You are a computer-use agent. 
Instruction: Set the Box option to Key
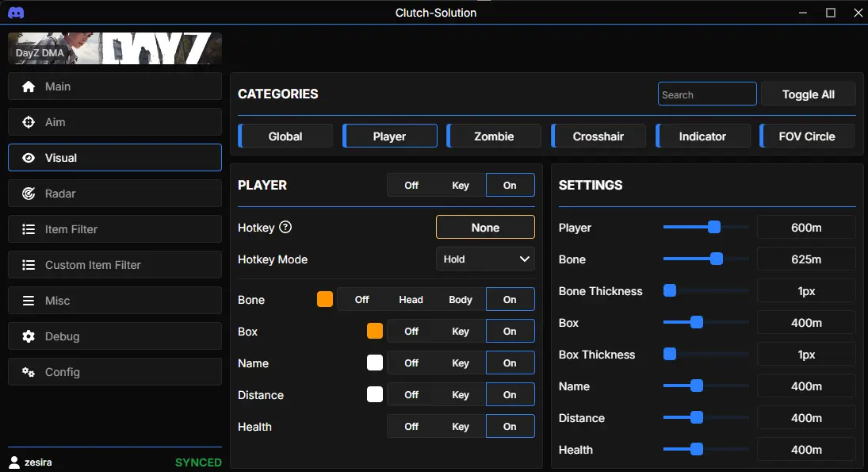pos(461,332)
